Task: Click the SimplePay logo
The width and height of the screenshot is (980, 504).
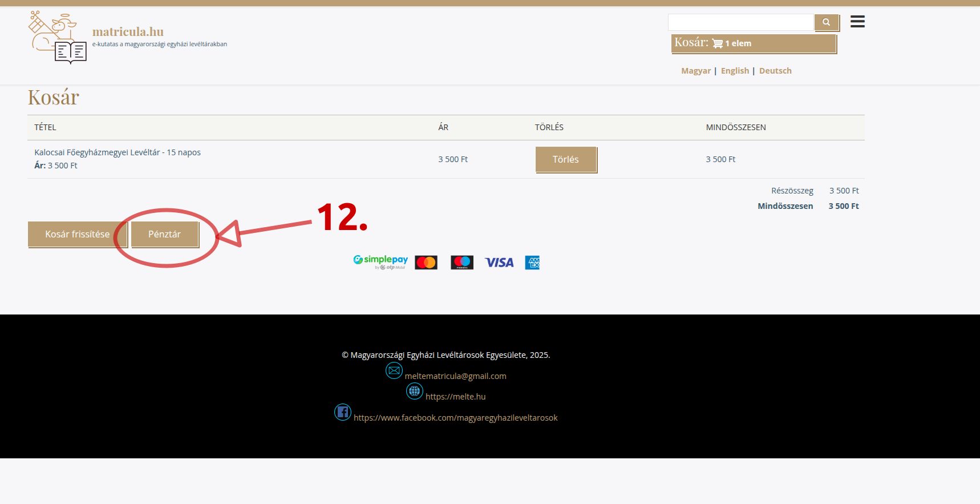Action: click(x=380, y=262)
